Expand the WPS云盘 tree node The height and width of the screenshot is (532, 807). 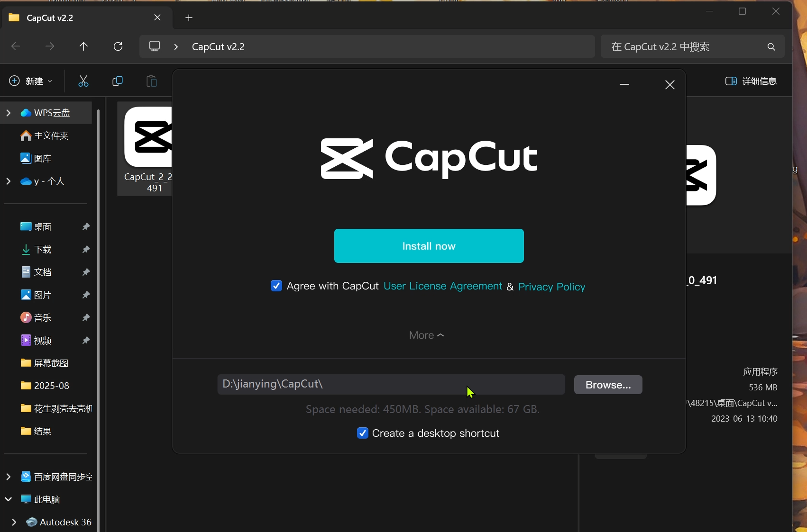(x=9, y=113)
